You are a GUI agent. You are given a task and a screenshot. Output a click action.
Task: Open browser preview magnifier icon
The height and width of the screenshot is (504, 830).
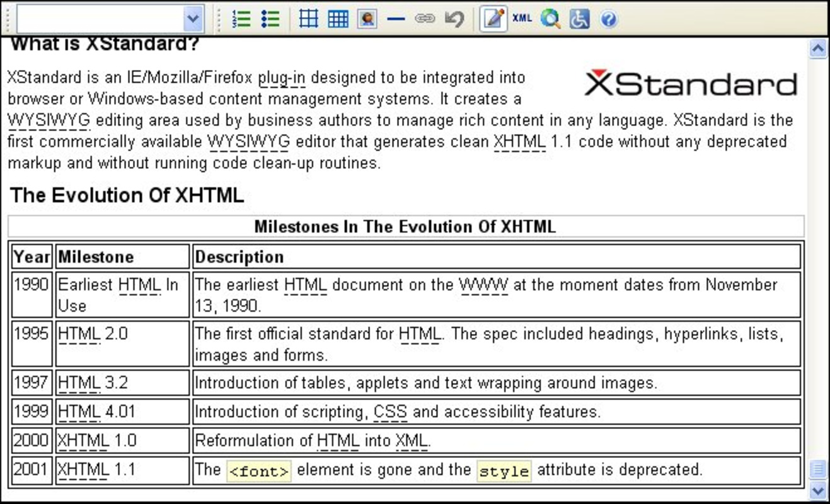550,19
